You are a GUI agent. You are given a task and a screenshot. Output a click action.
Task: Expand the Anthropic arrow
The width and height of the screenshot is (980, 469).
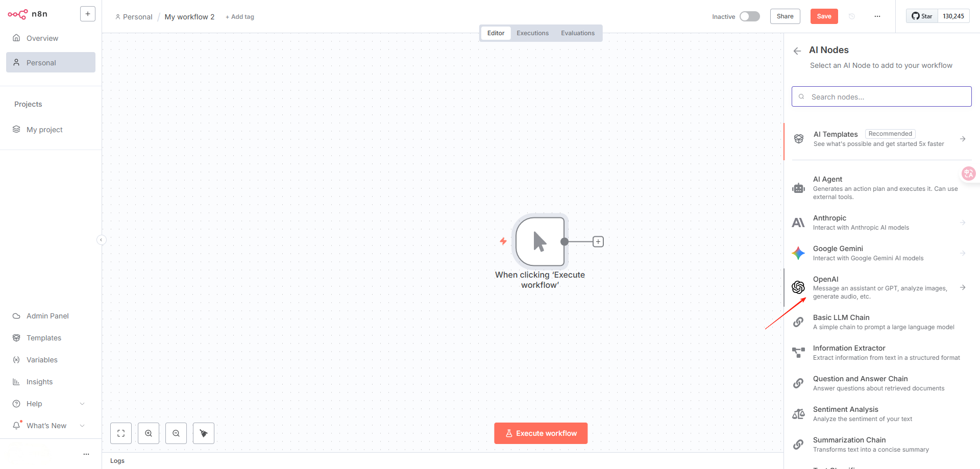(963, 223)
